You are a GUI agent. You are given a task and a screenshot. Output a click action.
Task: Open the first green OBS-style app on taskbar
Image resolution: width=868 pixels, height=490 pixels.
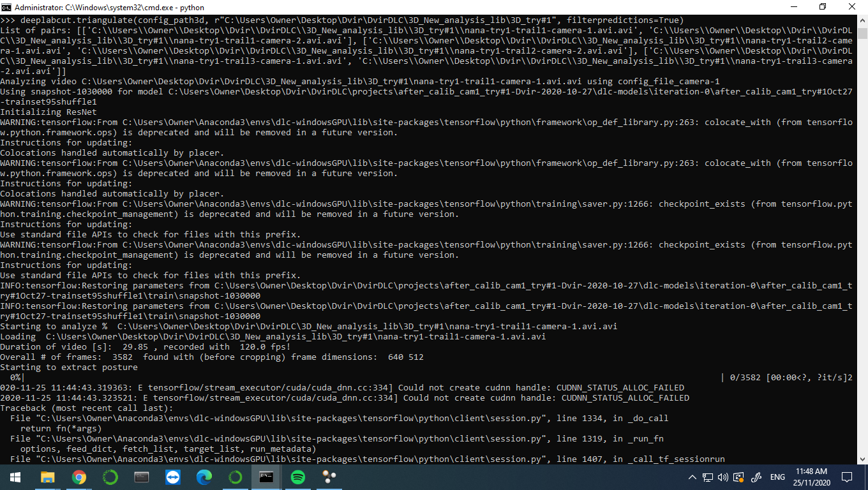click(109, 477)
